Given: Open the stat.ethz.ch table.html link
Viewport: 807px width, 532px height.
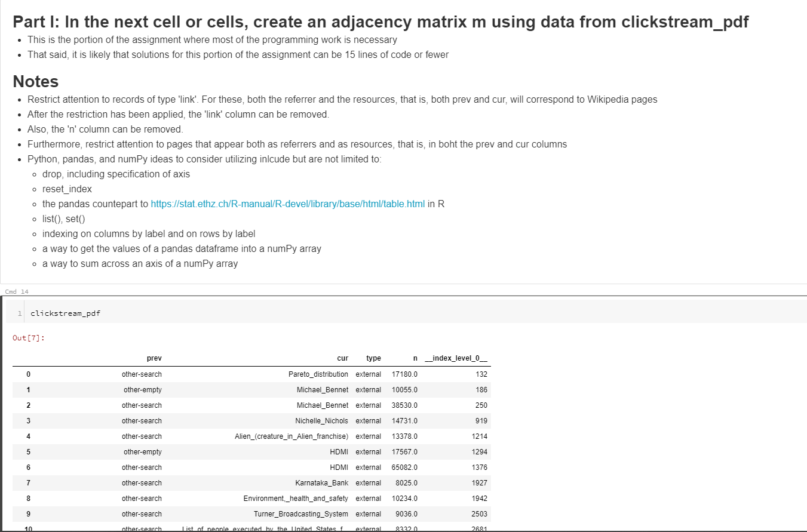Looking at the screenshot, I should click(288, 204).
